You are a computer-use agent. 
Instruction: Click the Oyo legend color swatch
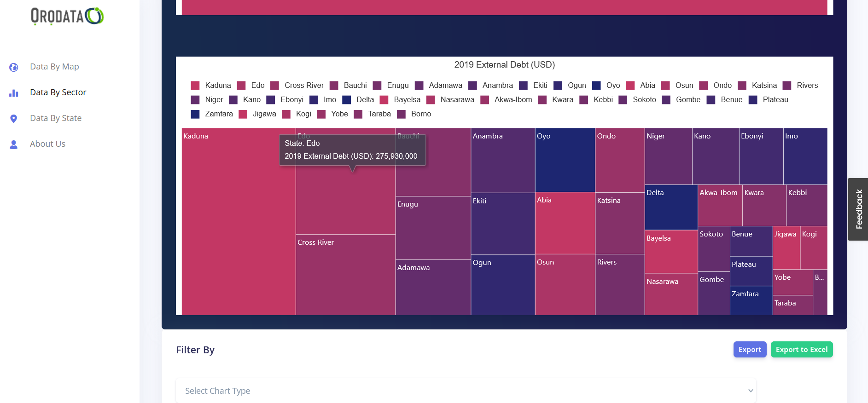pos(596,86)
